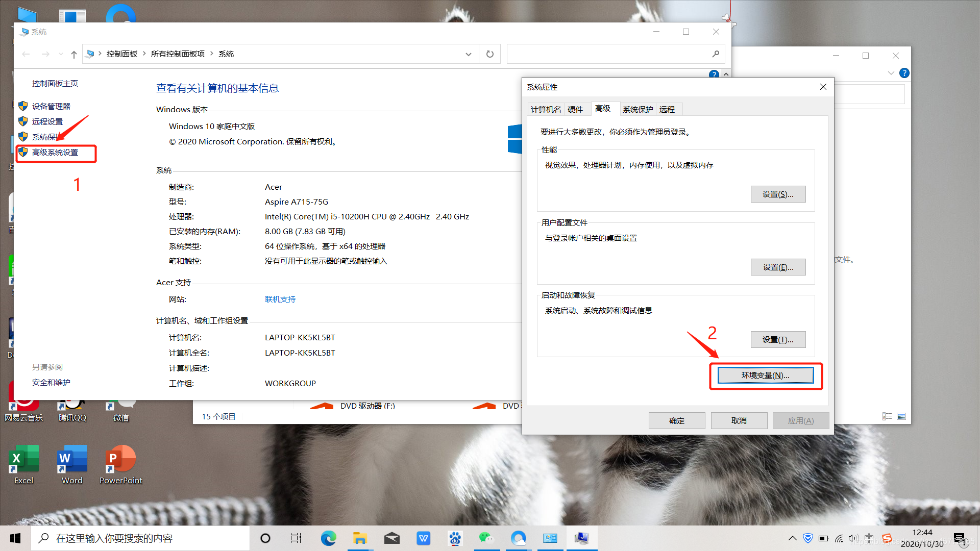
Task: Open clock and date in taskbar
Action: click(922, 538)
